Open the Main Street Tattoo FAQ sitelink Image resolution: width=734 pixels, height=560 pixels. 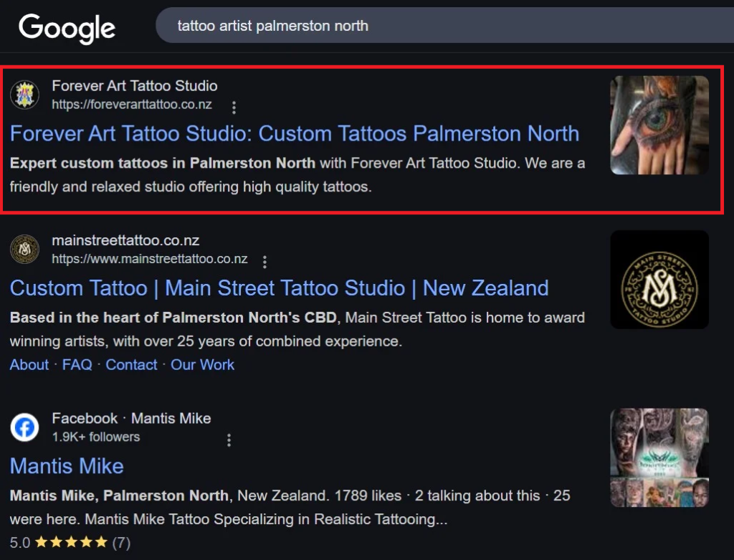tap(77, 365)
